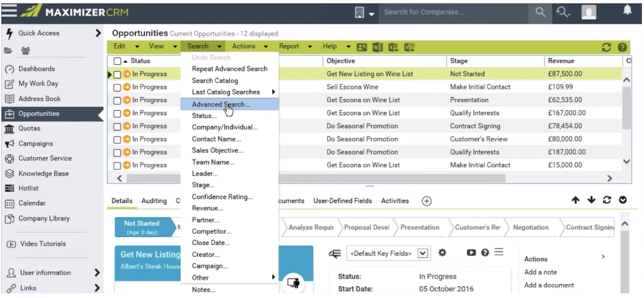Image resolution: width=644 pixels, height=298 pixels.
Task: Click the Excel report icon with ribbon
Action: pyautogui.click(x=409, y=47)
